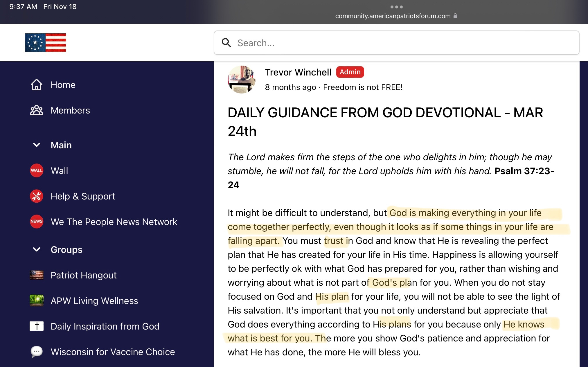Collapse the Main section chevron

coord(37,145)
